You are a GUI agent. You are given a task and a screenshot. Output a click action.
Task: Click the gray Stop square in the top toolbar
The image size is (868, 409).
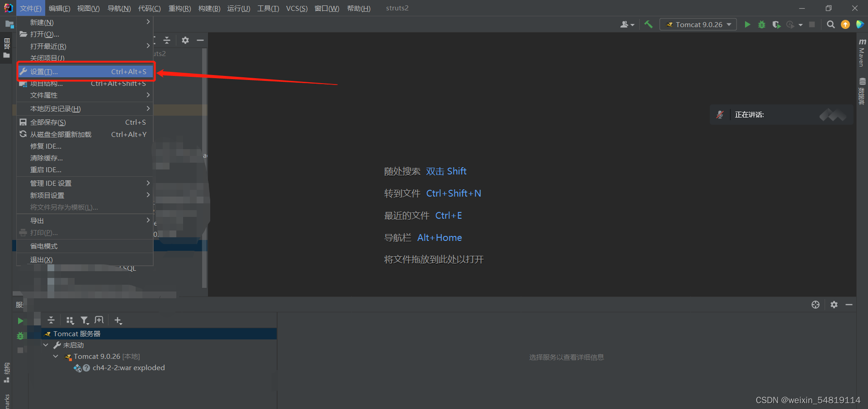click(812, 24)
